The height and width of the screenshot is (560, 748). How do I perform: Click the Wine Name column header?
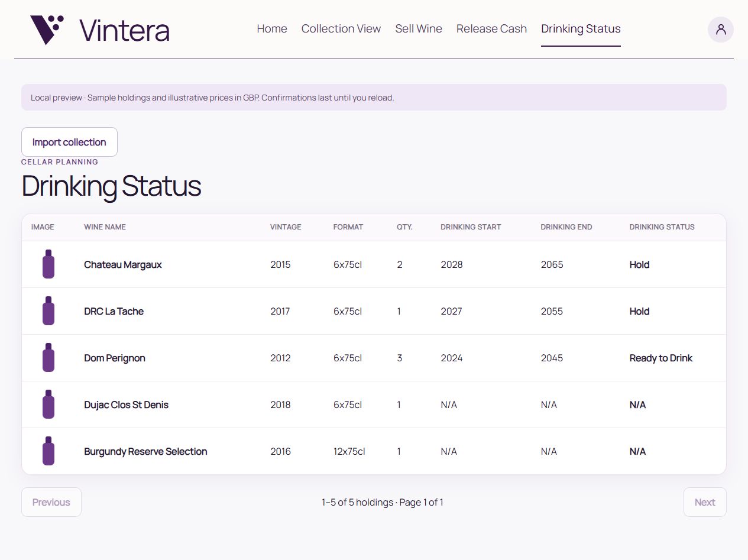click(105, 227)
